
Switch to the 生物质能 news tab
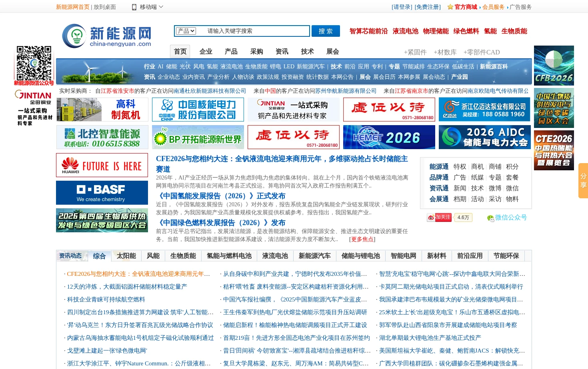183,256
